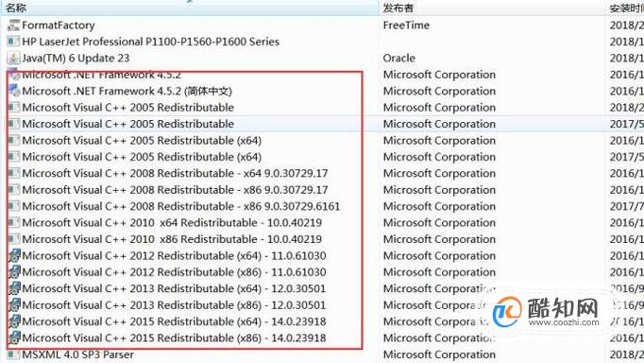Click Visual C++ 2015 (x64) installer icon
The height and width of the screenshot is (363, 644).
(14, 321)
